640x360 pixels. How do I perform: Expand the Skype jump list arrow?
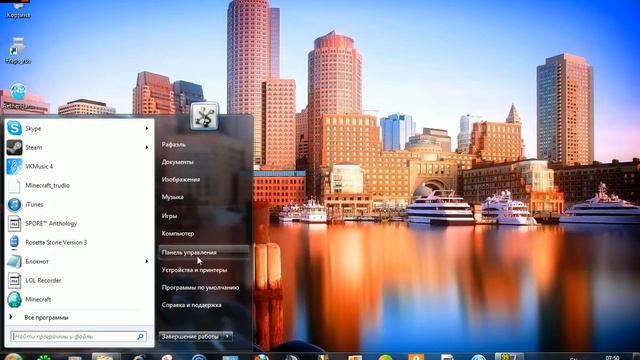point(147,128)
